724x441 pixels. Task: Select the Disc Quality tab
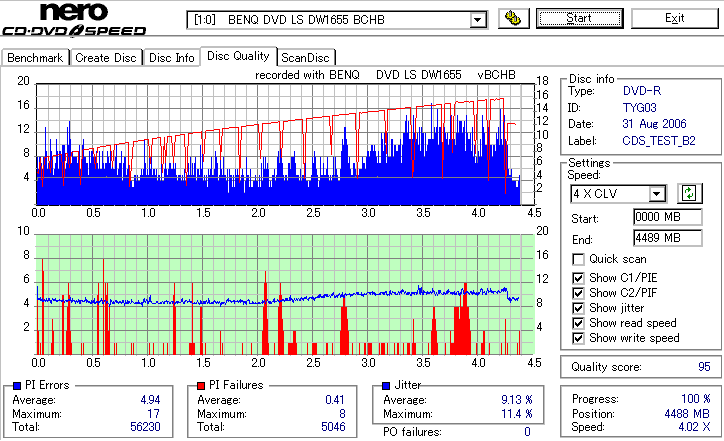(x=238, y=56)
